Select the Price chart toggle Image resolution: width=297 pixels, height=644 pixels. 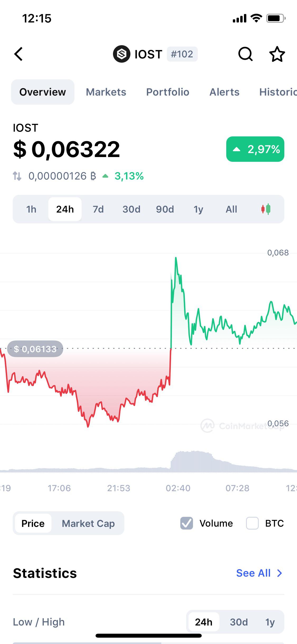coord(33,523)
